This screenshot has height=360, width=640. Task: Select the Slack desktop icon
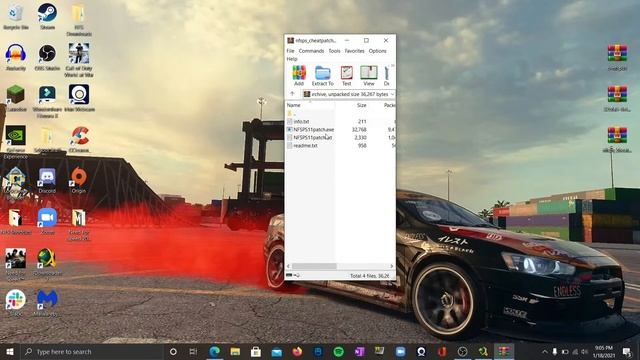(x=16, y=302)
